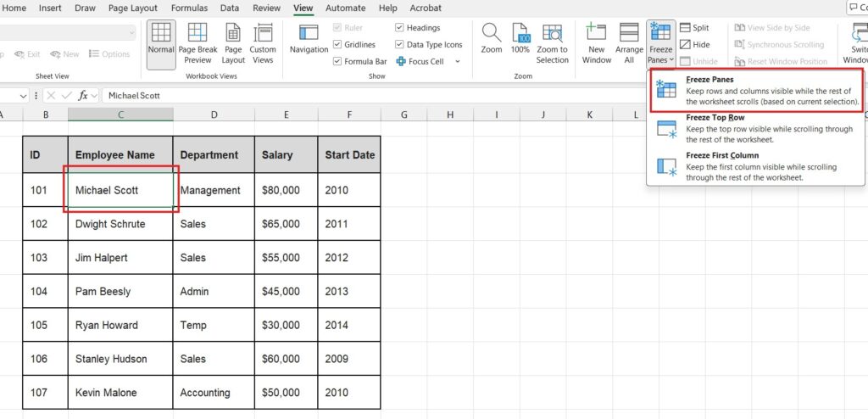The width and height of the screenshot is (868, 419).
Task: Click Reset Window Position
Action: (781, 62)
